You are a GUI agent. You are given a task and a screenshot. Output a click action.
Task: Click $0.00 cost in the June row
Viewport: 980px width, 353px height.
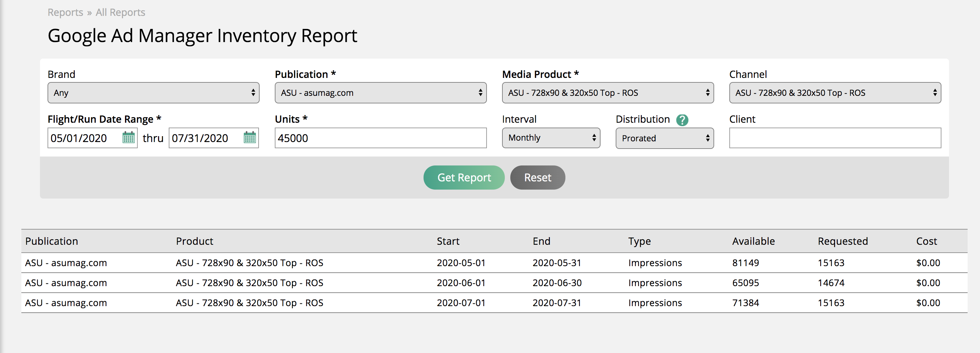(x=928, y=283)
